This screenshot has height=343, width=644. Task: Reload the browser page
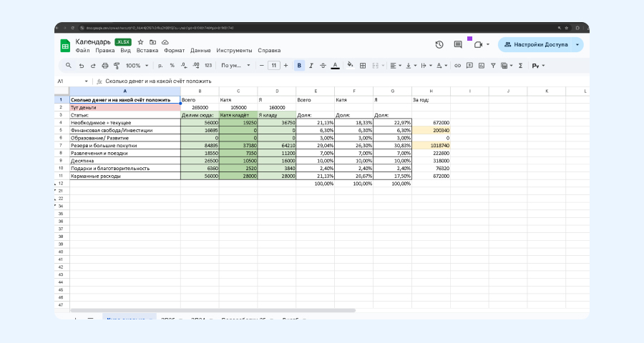click(x=73, y=28)
